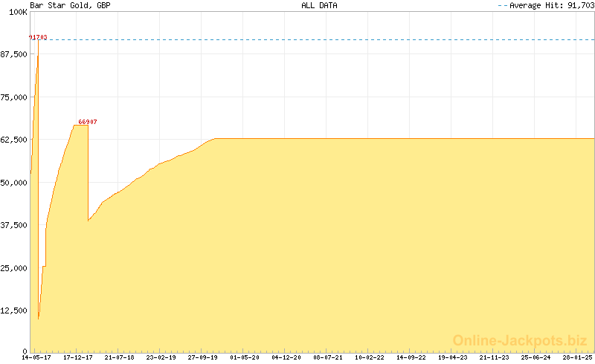The height and width of the screenshot is (364, 595).
Task: Pick the 08-07-21 date tick label
Action: 328,357
